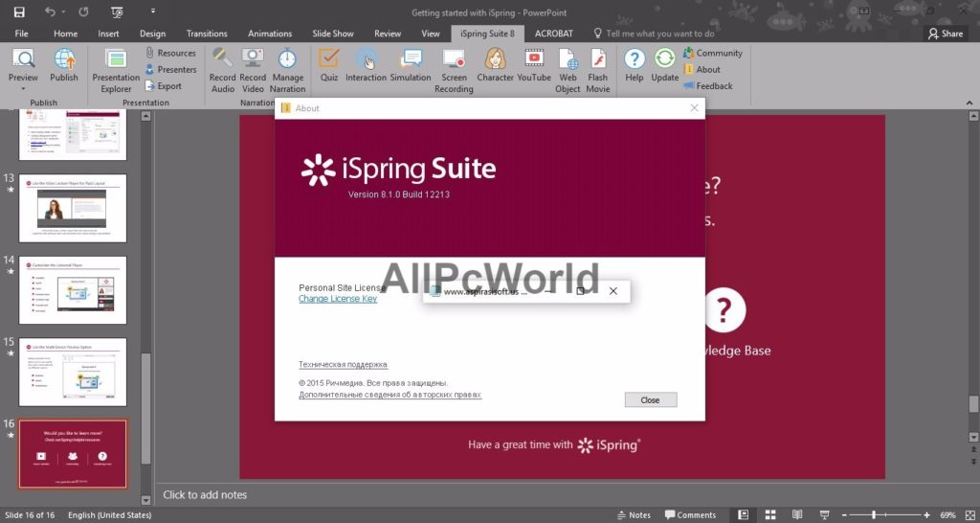
Task: Click Close button in About dialog
Action: (650, 399)
